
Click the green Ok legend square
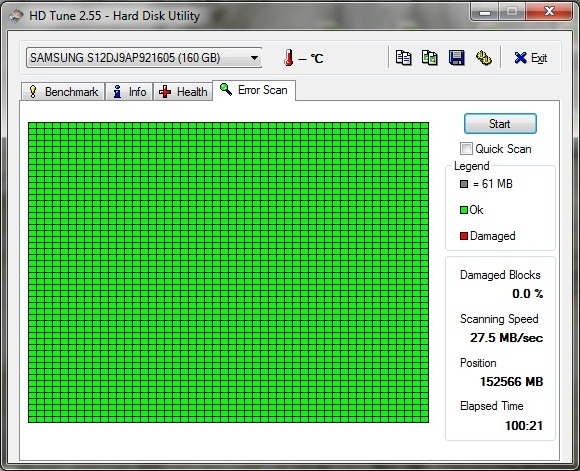464,210
